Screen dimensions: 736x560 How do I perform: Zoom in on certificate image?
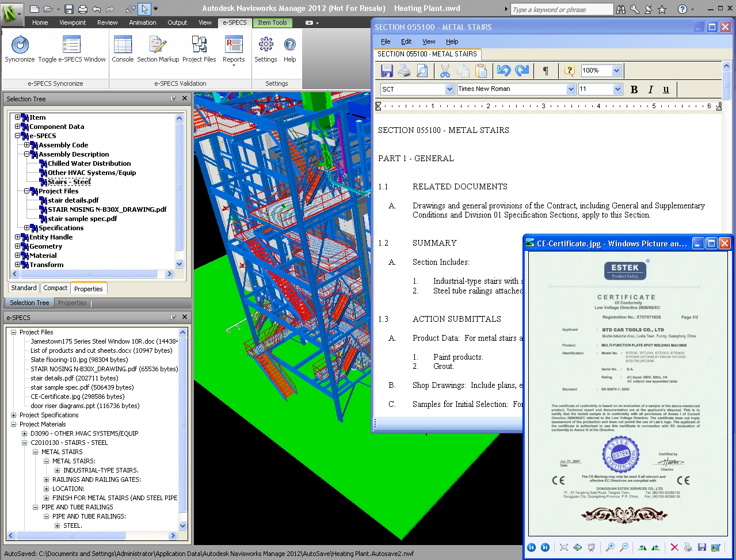pos(610,547)
